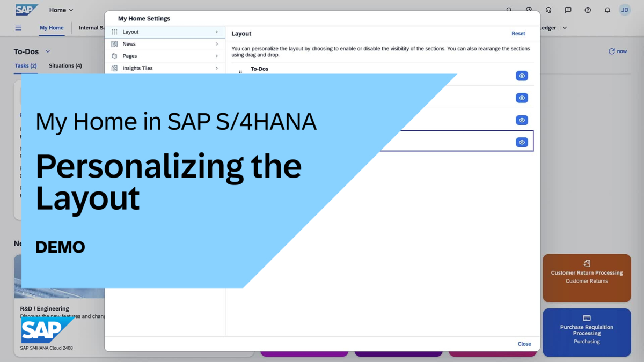The image size is (644, 362).
Task: Open the headset support icon
Action: (x=548, y=10)
